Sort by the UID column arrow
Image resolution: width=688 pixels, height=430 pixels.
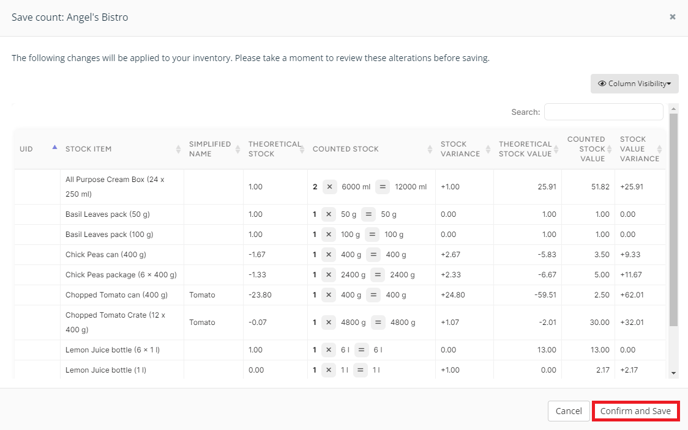(x=54, y=147)
